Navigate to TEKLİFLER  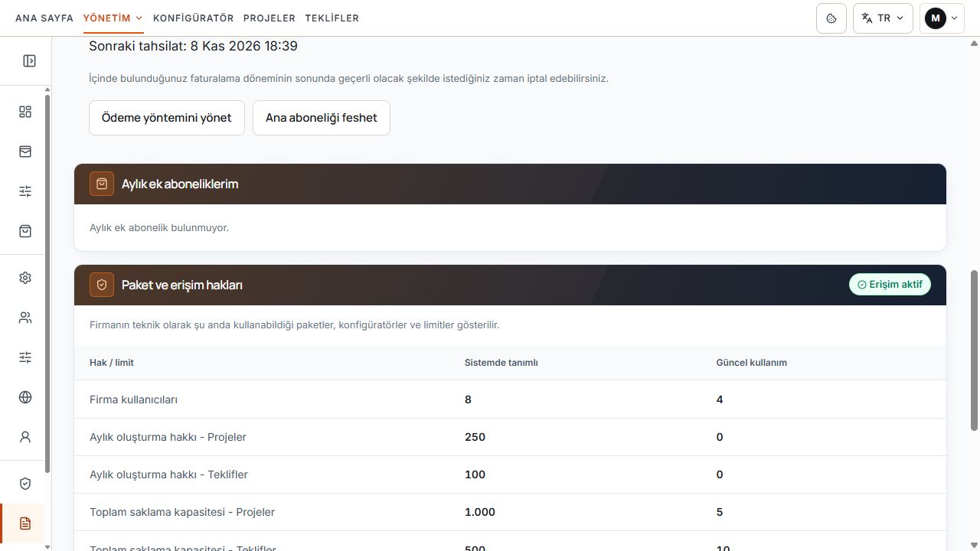pos(332,18)
